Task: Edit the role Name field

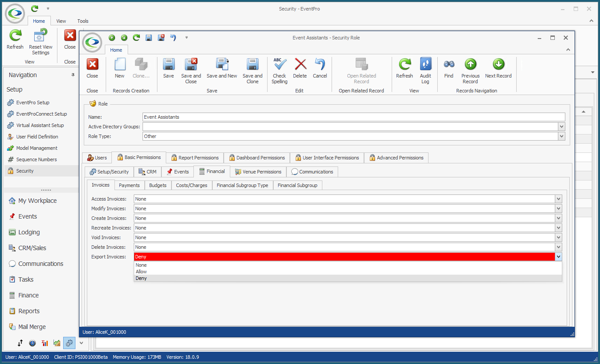Action: pyautogui.click(x=354, y=117)
